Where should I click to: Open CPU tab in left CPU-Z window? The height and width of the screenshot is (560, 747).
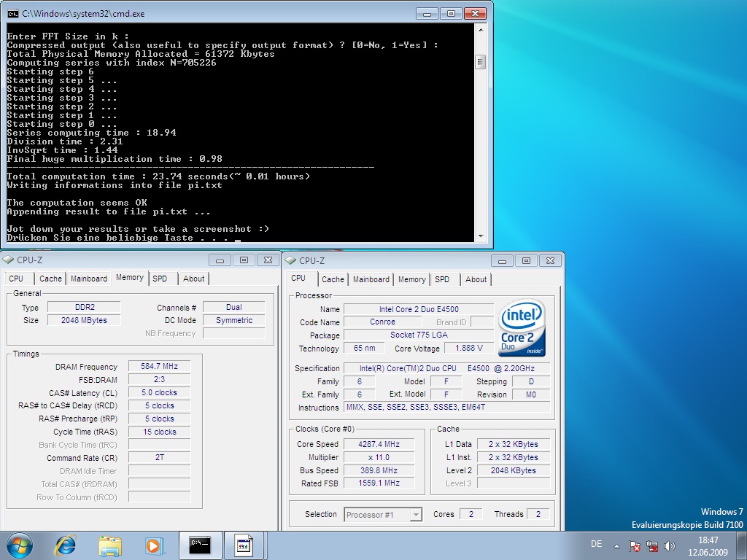click(16, 279)
